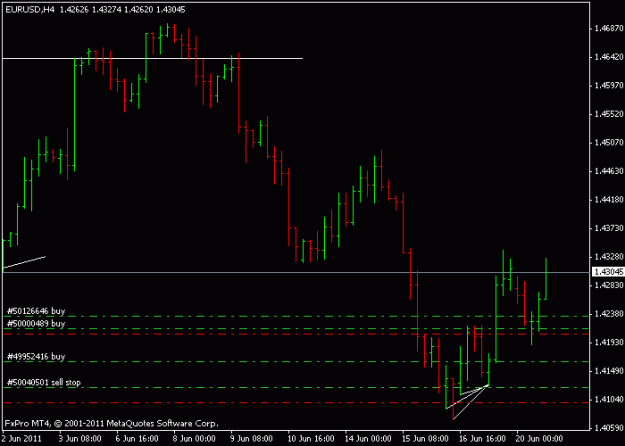Click the 1.45070 price axis label
The image size is (625, 446).
pos(608,142)
